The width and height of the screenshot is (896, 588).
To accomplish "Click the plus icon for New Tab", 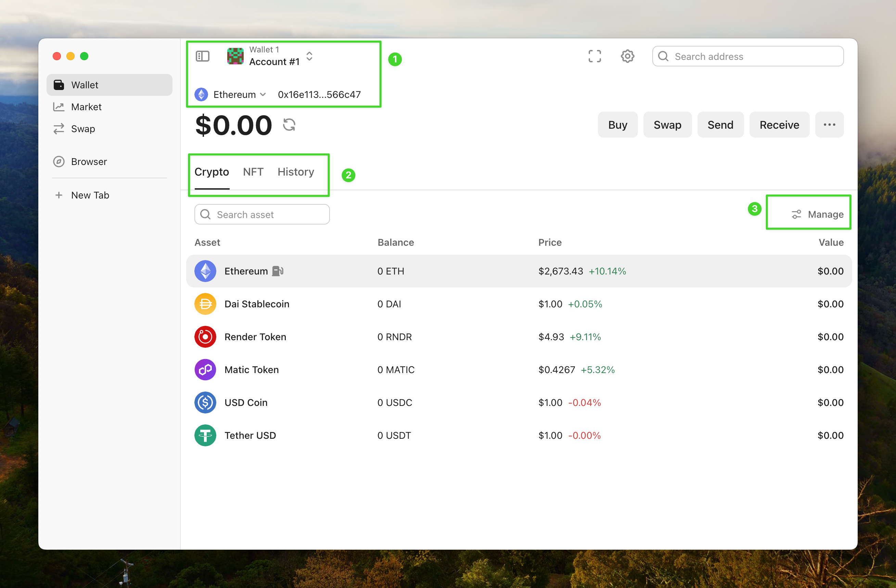I will click(x=59, y=195).
